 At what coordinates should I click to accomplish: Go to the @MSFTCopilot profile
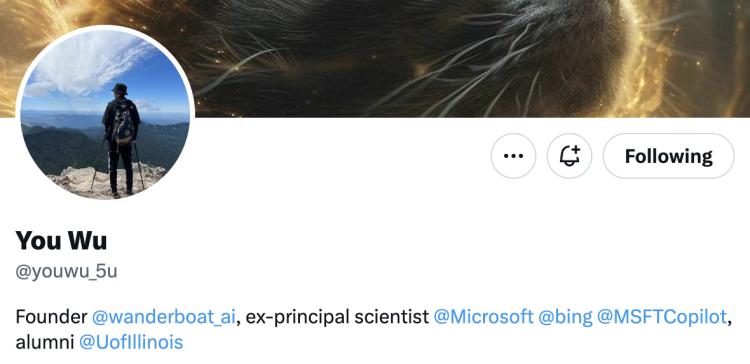point(662,317)
